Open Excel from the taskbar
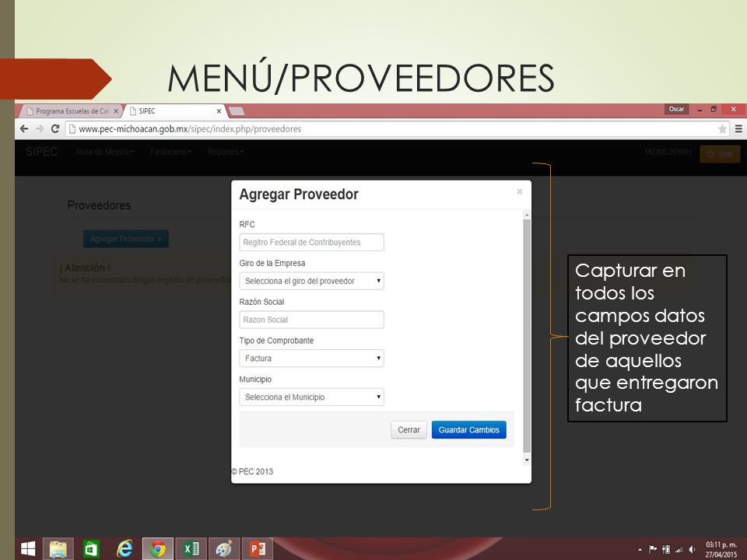This screenshot has width=747, height=560. pos(191,548)
